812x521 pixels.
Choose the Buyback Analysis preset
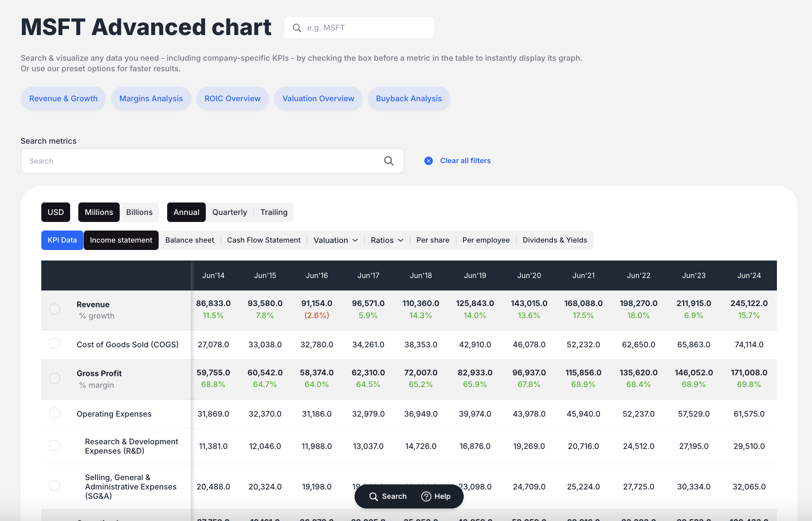click(x=409, y=99)
